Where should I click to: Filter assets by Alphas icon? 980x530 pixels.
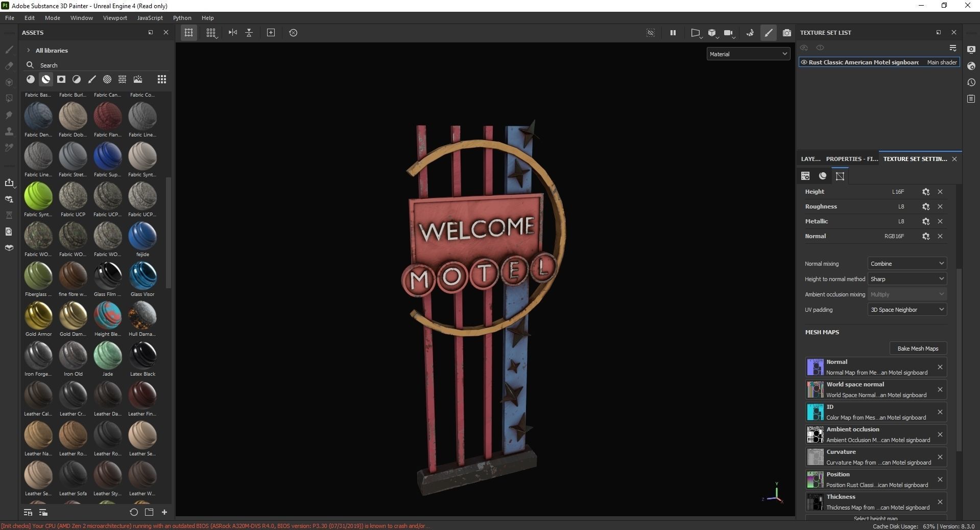(107, 79)
